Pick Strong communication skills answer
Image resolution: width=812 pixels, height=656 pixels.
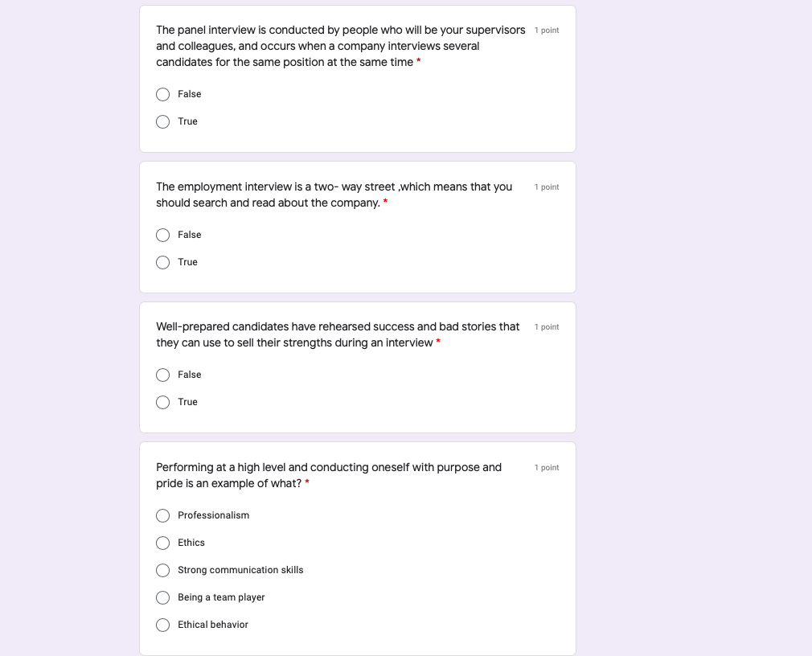click(x=162, y=570)
